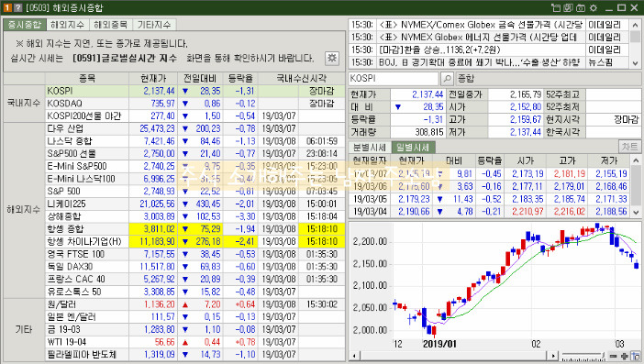Select the KOSPI row
Screen dimensions: 644x364
point(195,91)
